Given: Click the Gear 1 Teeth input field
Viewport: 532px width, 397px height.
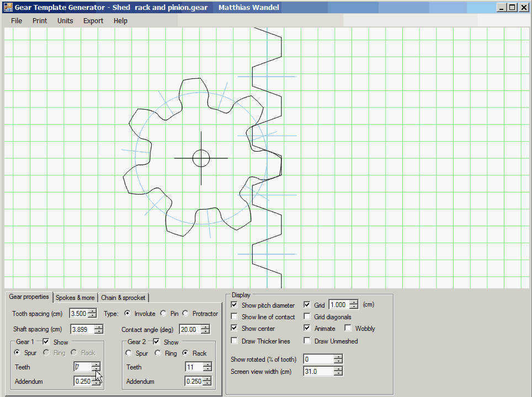Looking at the screenshot, I should 82,367.
